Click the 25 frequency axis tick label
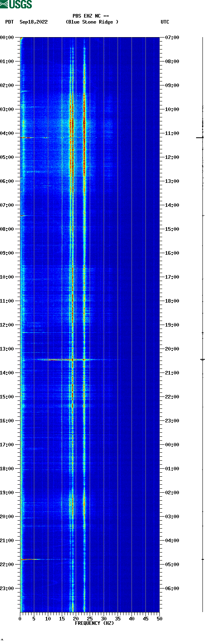The height and width of the screenshot is (644, 220). (90, 619)
